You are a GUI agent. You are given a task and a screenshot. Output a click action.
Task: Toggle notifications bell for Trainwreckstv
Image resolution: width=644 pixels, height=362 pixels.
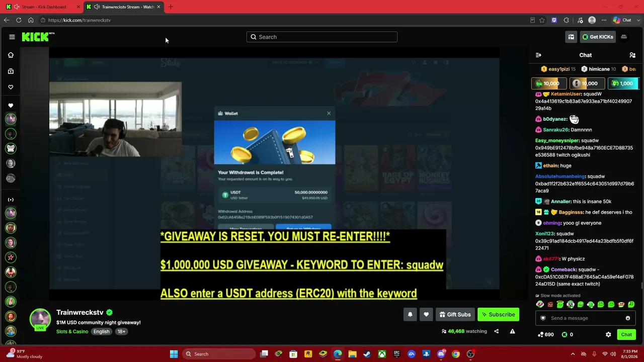point(410,315)
